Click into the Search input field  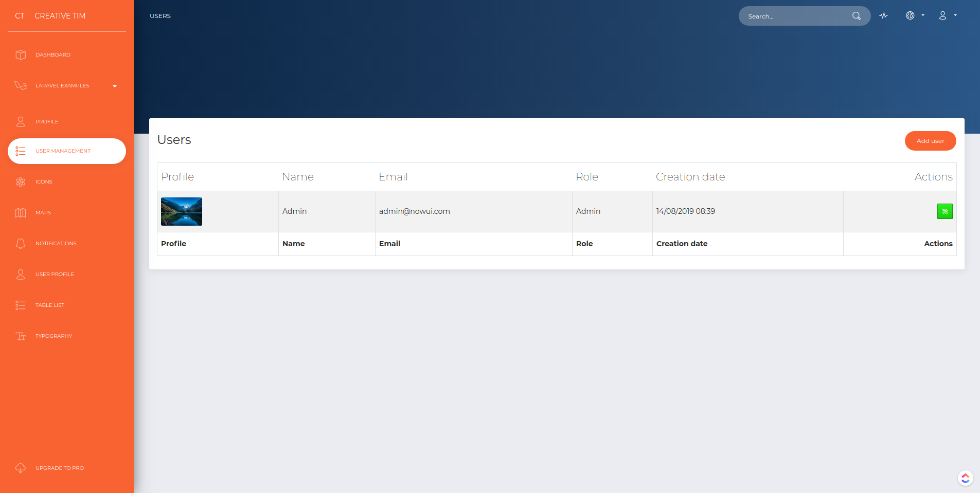click(x=795, y=16)
